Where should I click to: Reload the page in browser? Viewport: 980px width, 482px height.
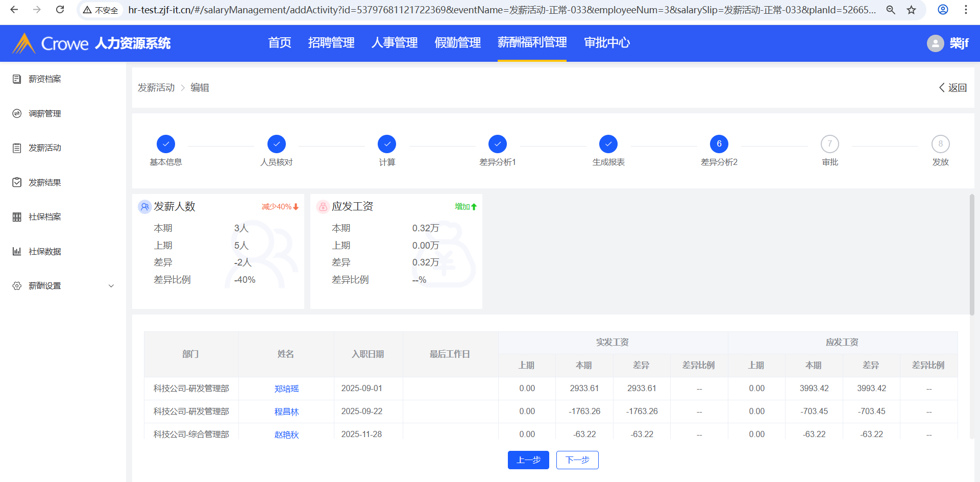coord(60,10)
